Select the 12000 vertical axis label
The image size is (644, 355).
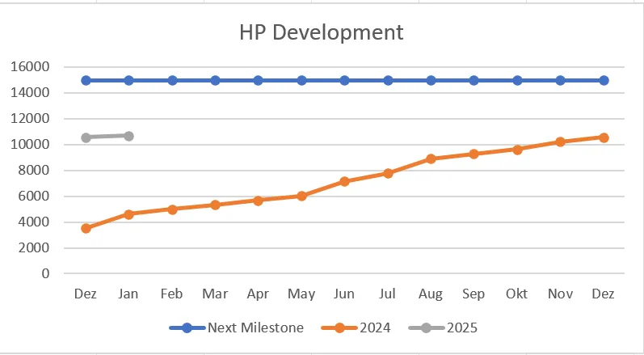tap(30, 118)
